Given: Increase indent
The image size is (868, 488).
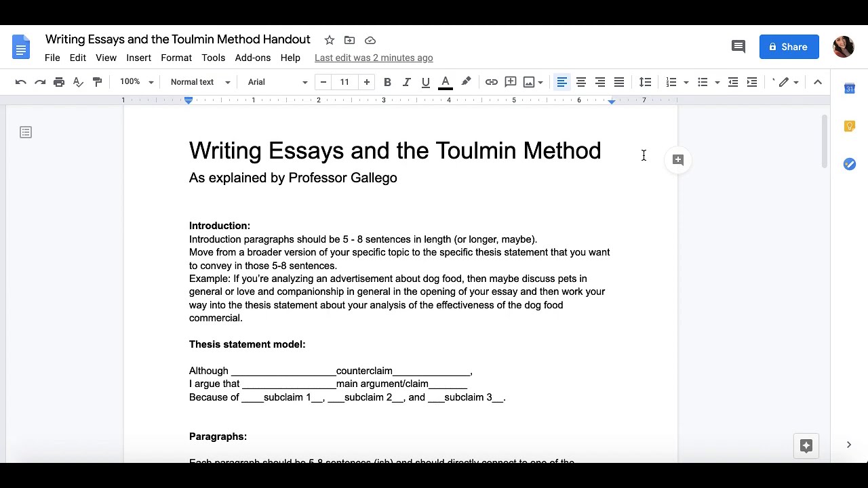Looking at the screenshot, I should coord(752,82).
